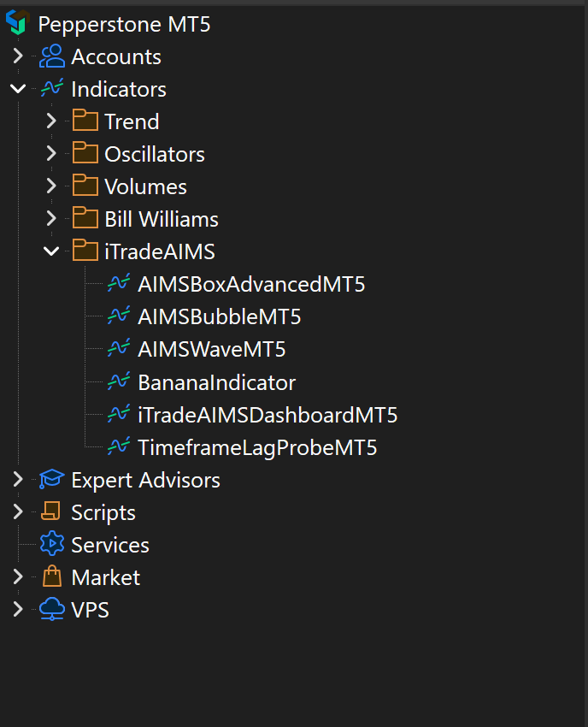The width and height of the screenshot is (588, 727).
Task: Click the Expert Advisors graduation cap icon
Action: [52, 479]
